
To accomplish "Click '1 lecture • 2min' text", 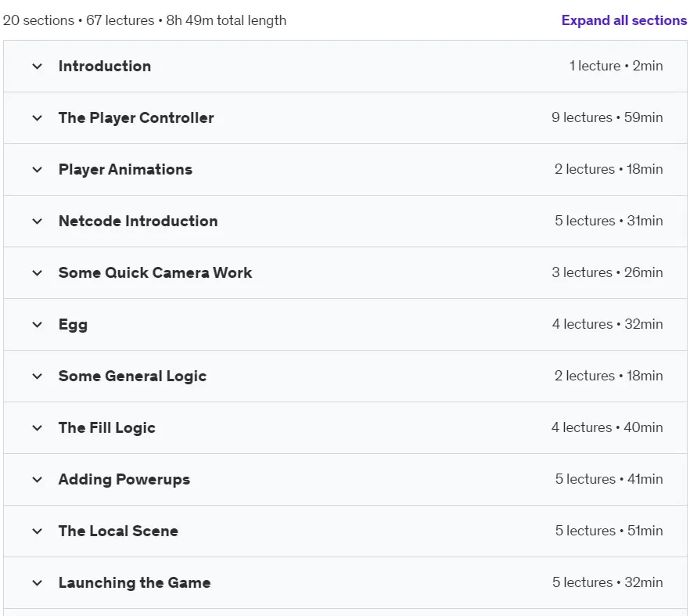I will [616, 66].
